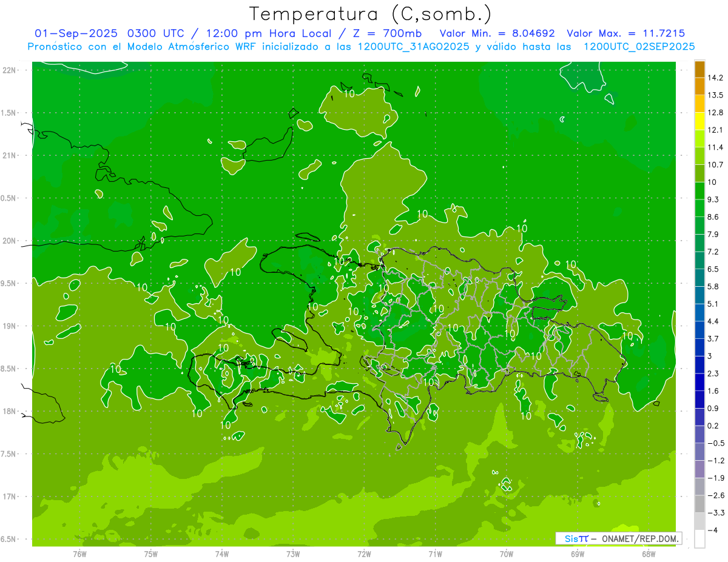Viewport: 728px width, 562px height.
Task: Click 'Valor Min. = 8.04692' text
Action: [497, 33]
